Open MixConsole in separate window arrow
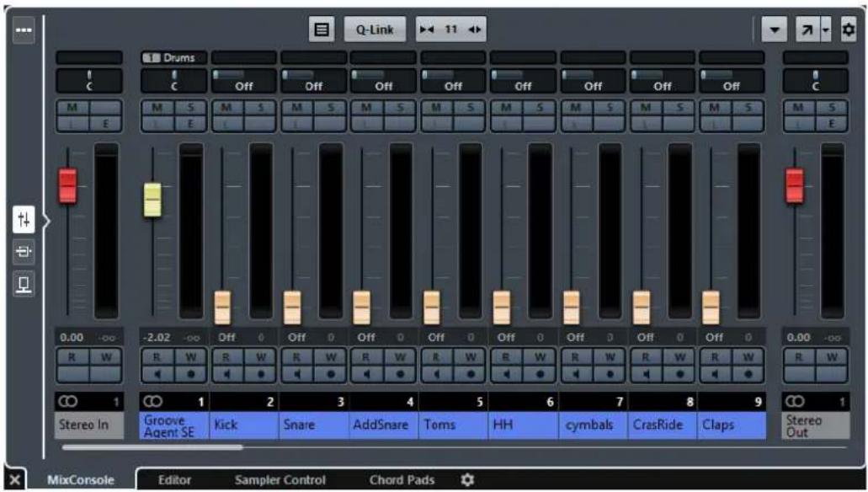 coord(807,29)
